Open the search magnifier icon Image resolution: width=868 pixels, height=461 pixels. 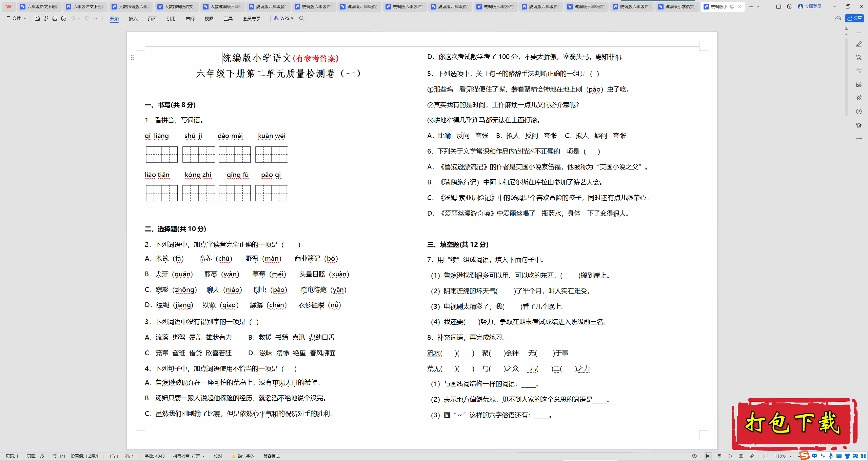point(302,18)
